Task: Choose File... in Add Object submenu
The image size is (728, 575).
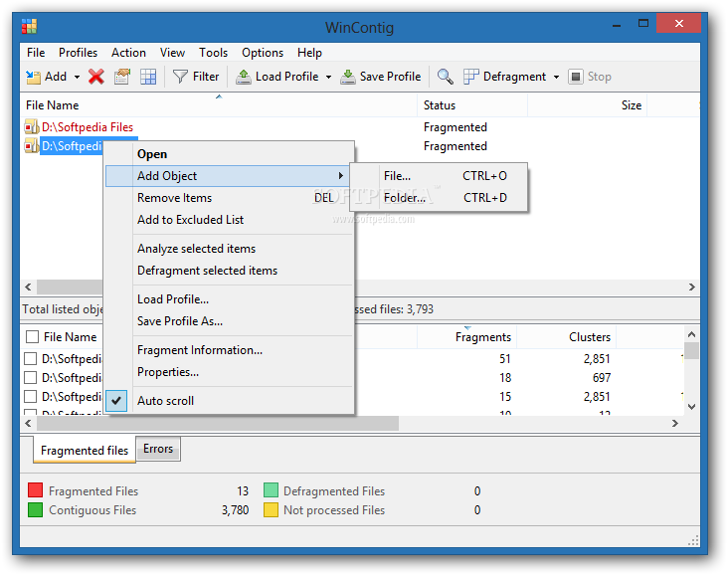Action: 439,176
